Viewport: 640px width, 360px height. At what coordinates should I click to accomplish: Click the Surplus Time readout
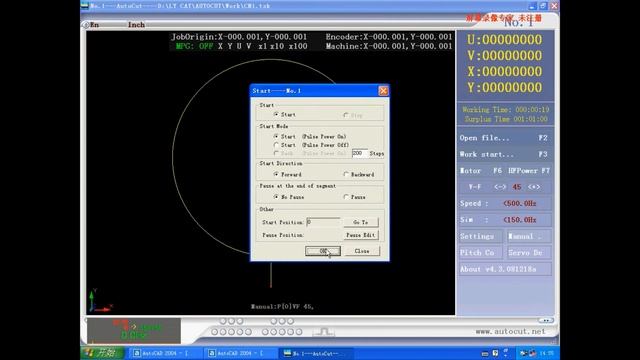coord(506,119)
